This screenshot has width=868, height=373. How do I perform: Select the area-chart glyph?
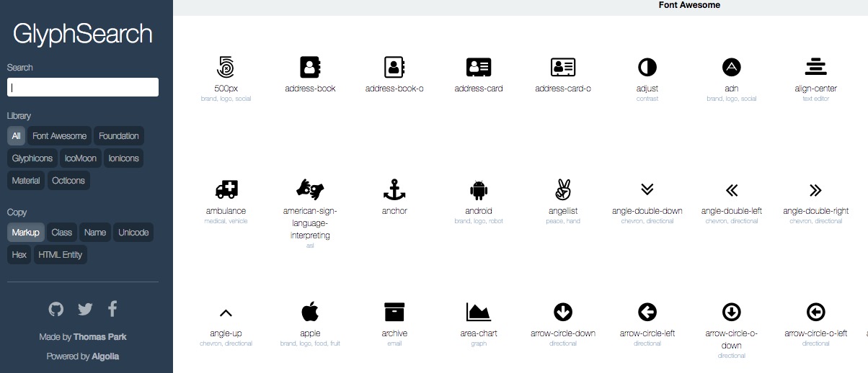(x=479, y=312)
